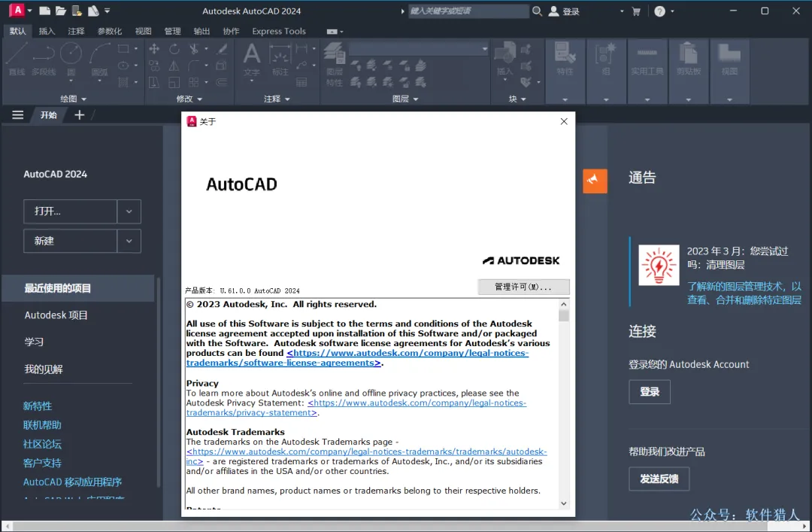Expand the 特性 panel dropdown
Viewport: 812px width, 532px height.
pos(565,99)
